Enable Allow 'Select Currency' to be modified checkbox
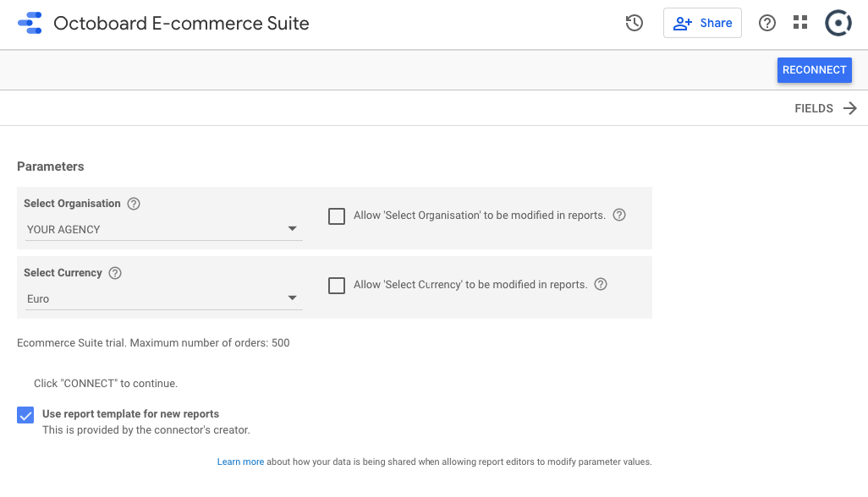 pos(337,285)
